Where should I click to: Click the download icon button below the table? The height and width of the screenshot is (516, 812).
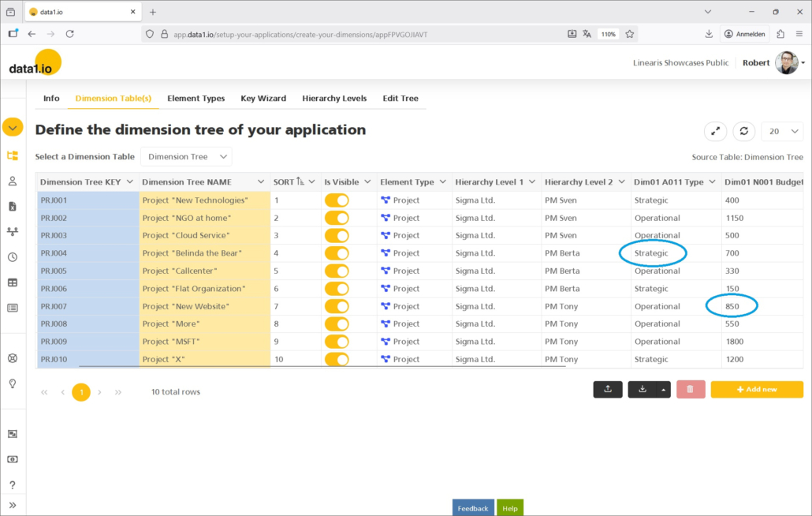pyautogui.click(x=642, y=389)
